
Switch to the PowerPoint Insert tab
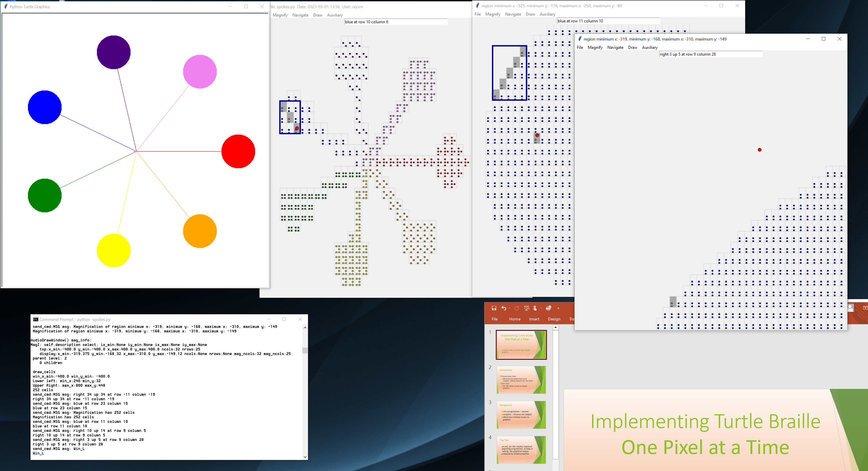(534, 319)
